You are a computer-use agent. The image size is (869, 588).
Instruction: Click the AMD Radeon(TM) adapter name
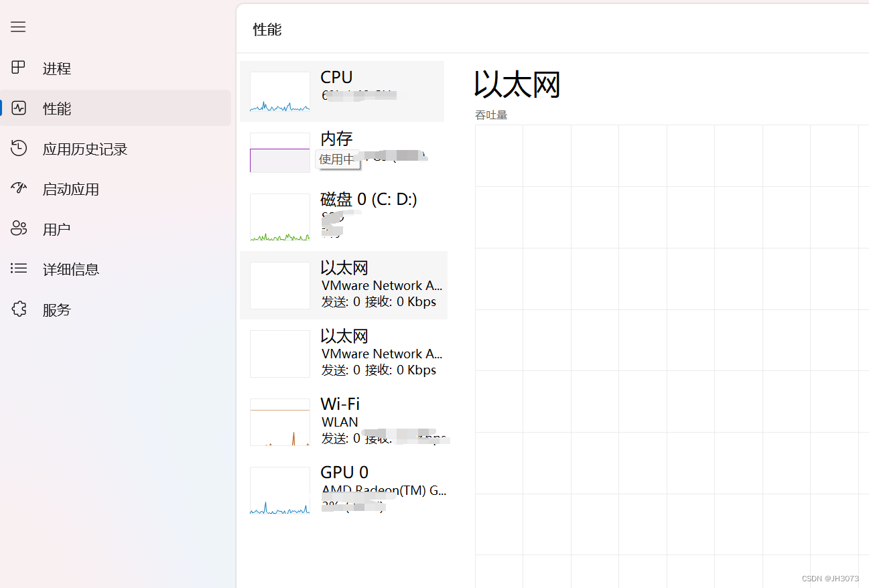coord(384,490)
